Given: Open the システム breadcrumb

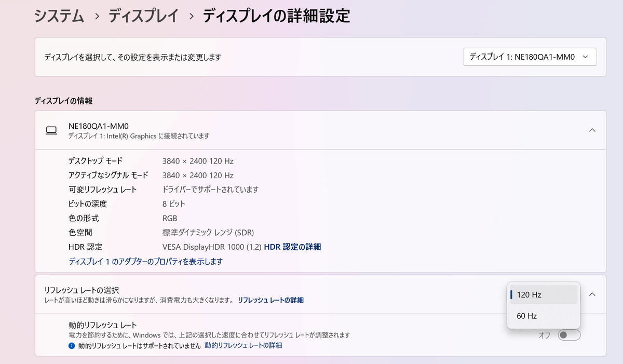Looking at the screenshot, I should point(59,16).
